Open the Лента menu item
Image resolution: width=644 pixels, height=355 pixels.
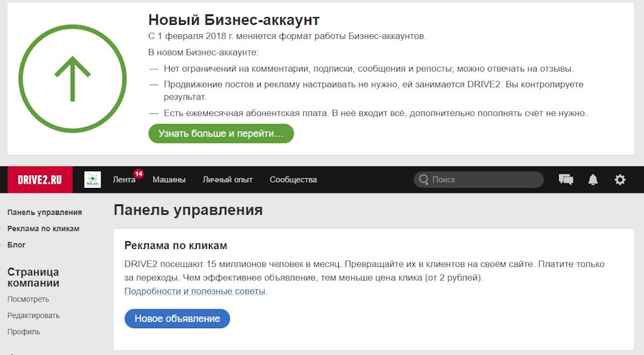click(124, 180)
